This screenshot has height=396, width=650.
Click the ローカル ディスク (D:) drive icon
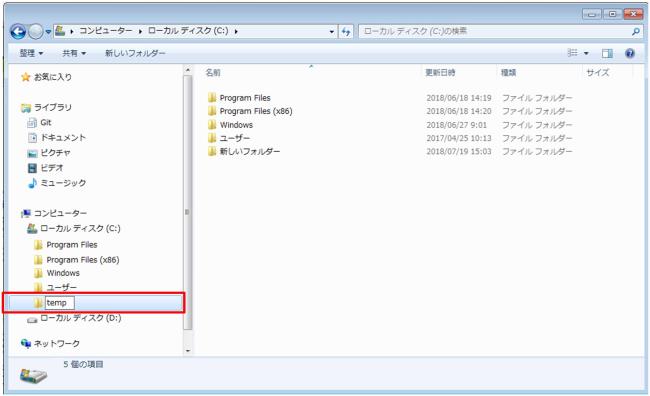coord(32,319)
